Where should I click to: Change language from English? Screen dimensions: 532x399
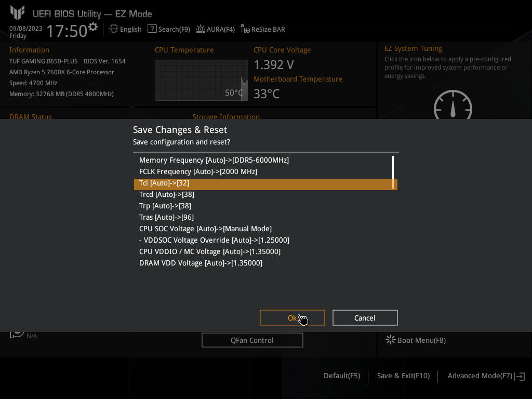(130, 29)
